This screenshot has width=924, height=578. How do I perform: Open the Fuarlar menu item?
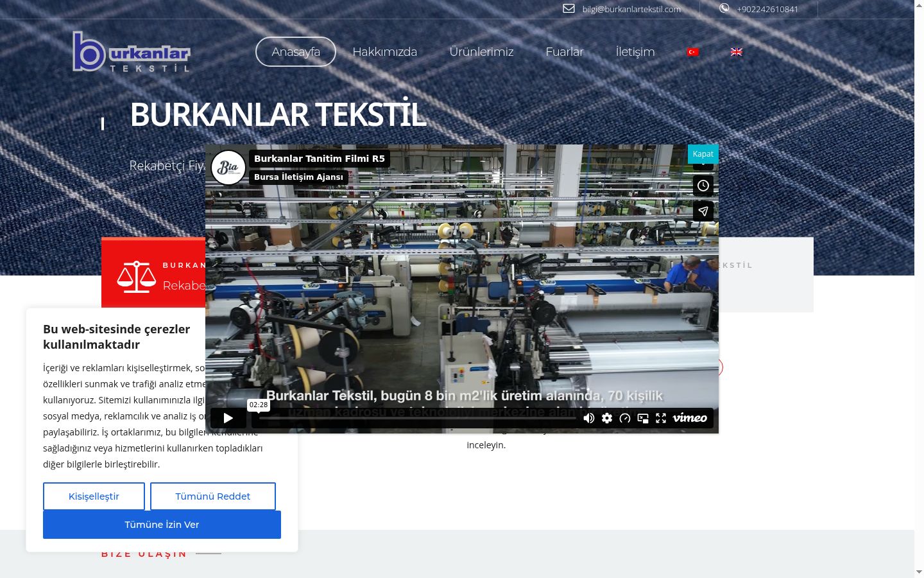(x=565, y=52)
